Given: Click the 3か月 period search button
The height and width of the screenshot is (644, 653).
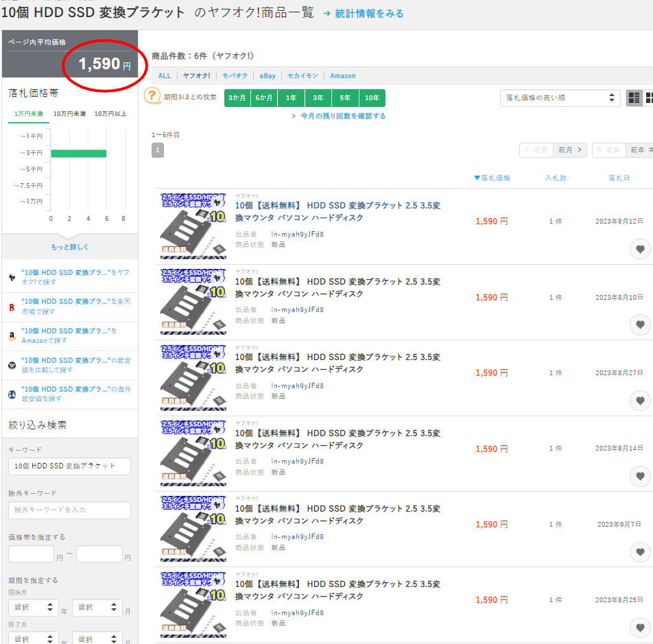Looking at the screenshot, I should (237, 98).
